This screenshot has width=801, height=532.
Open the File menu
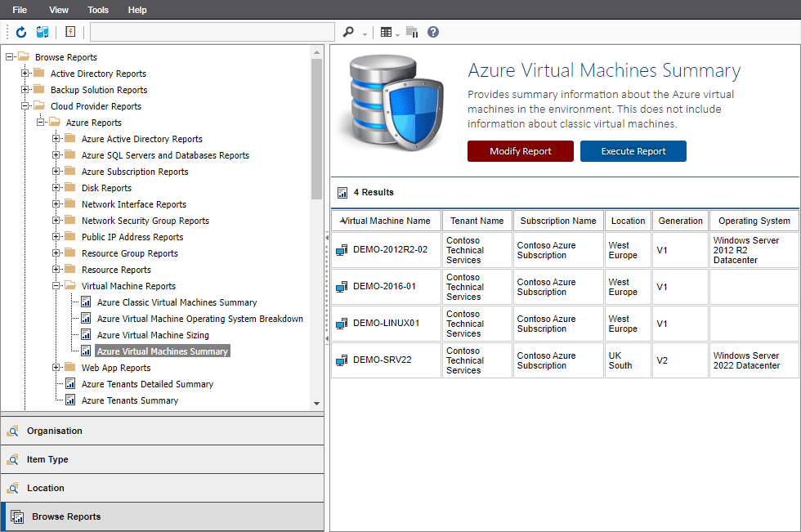[20, 10]
